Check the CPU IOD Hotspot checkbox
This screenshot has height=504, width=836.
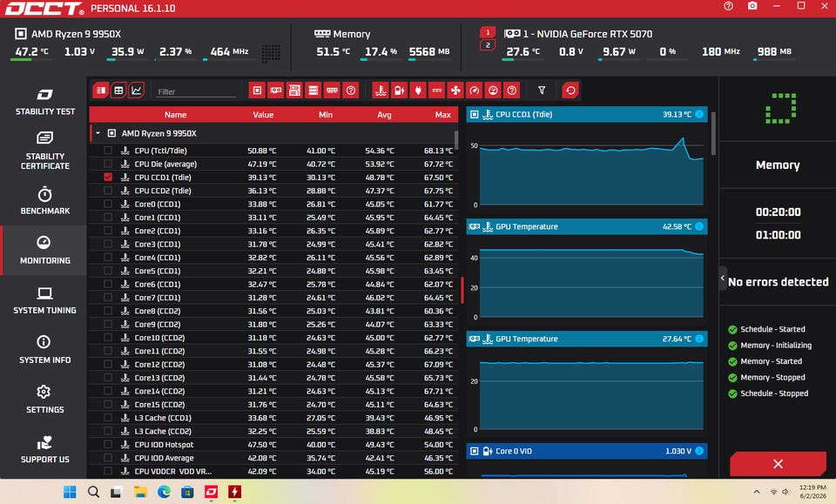pos(108,444)
